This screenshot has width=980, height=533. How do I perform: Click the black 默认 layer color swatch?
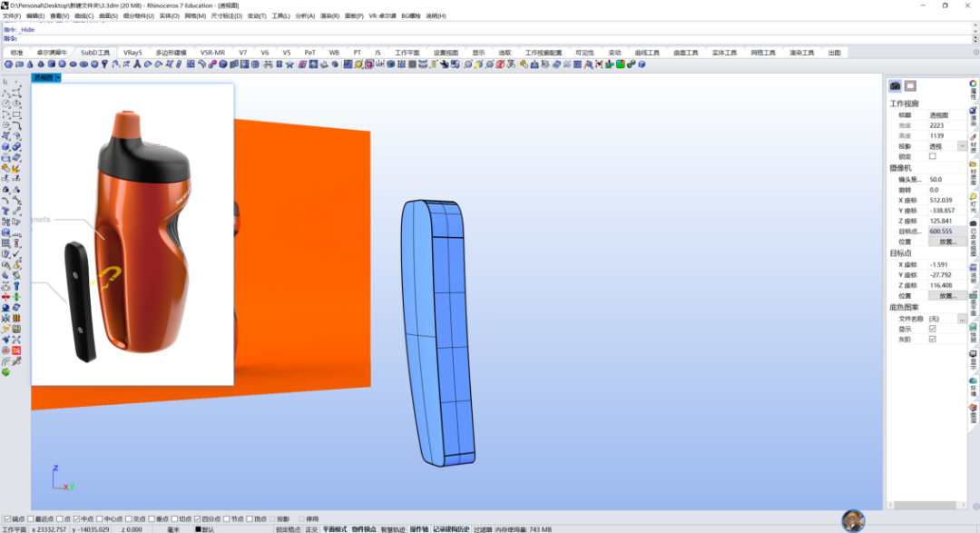[x=198, y=529]
